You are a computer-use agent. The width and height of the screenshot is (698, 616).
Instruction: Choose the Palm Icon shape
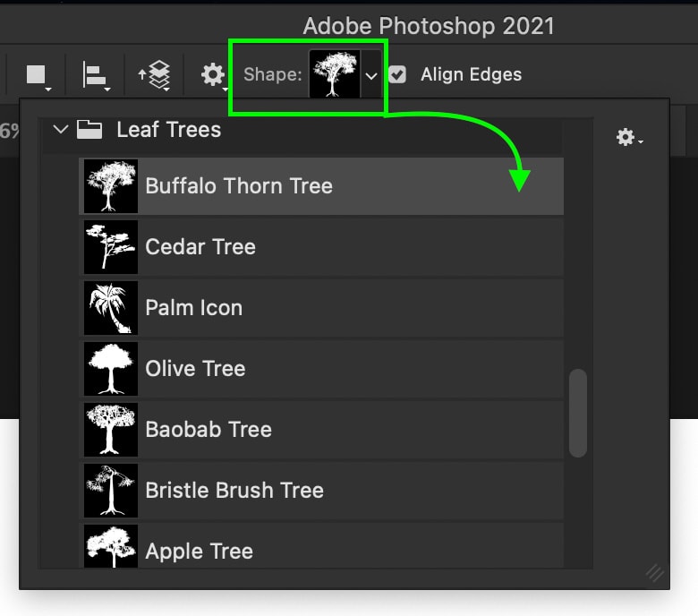pos(321,308)
